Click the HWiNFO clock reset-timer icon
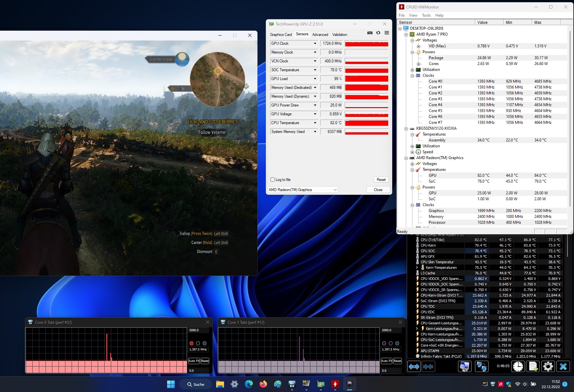The height and width of the screenshot is (392, 574). [x=518, y=367]
